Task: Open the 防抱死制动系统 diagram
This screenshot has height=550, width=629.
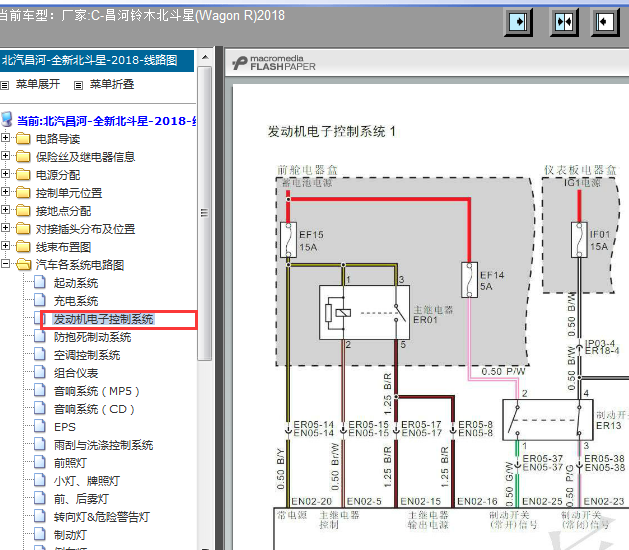Action: click(x=92, y=337)
